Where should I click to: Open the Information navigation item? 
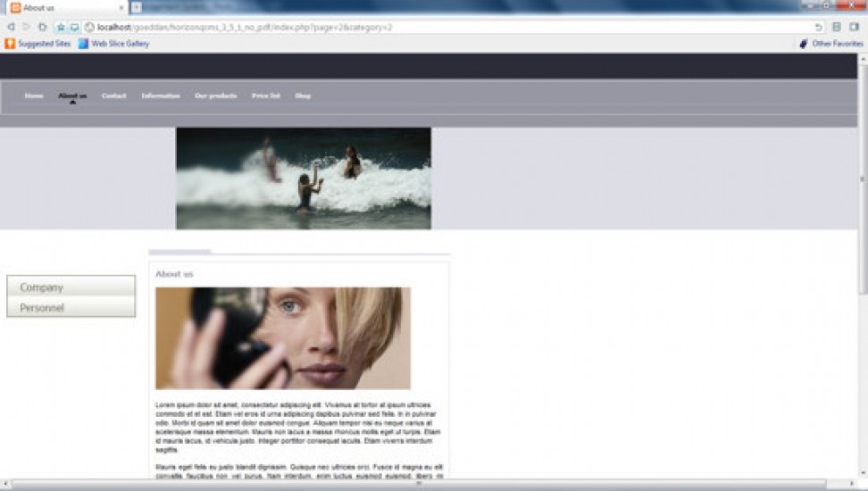click(161, 96)
